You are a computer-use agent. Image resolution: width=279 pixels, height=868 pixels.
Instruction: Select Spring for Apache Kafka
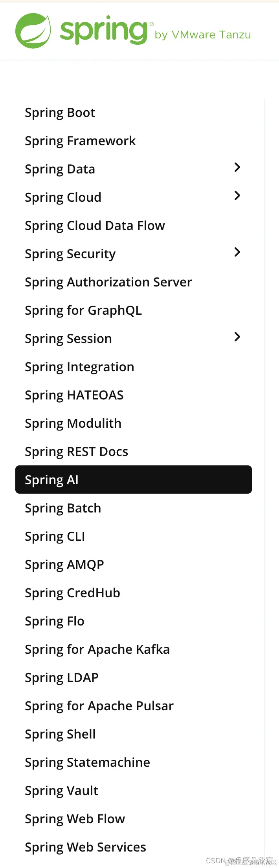97,650
